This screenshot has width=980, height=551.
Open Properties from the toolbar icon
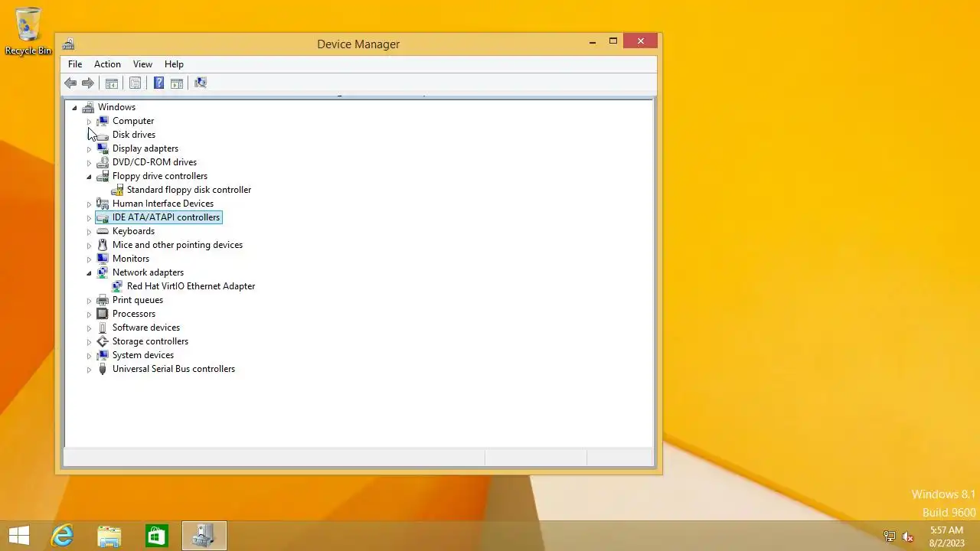tap(136, 83)
